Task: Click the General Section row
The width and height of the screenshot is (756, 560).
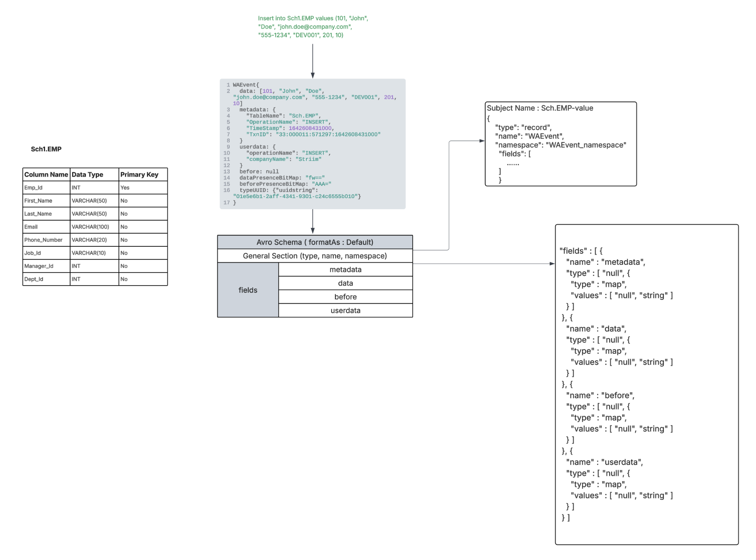Action: pos(315,256)
